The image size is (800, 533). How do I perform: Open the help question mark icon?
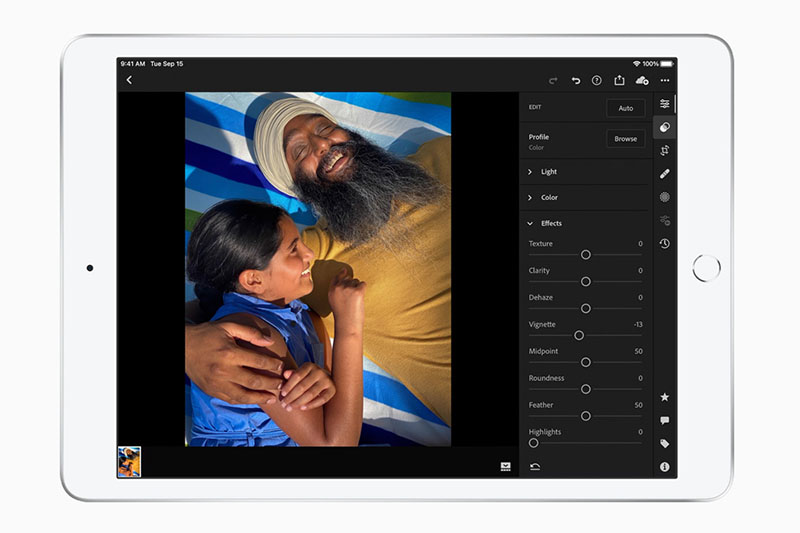[x=597, y=80]
